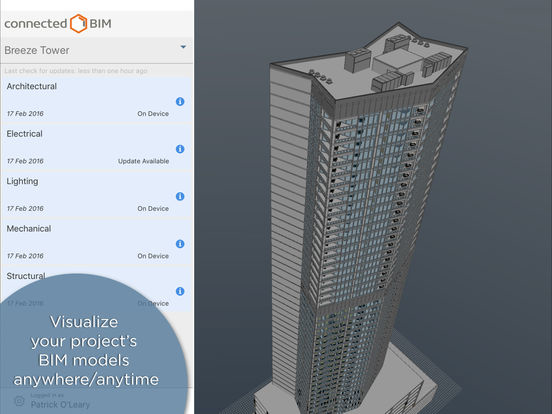Select the Lighting model row
Screen dimensions: 552x414
pos(97,195)
